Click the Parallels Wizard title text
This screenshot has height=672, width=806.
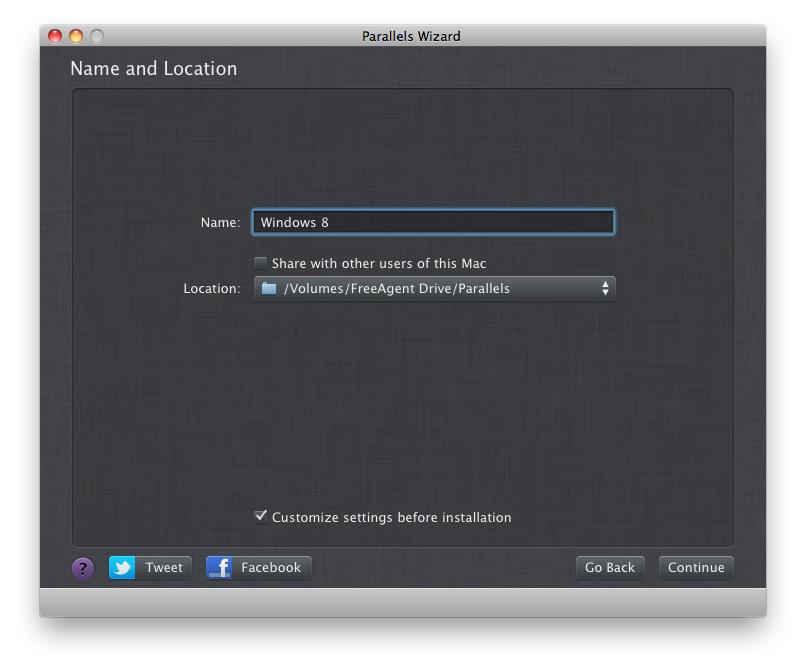pyautogui.click(x=411, y=37)
